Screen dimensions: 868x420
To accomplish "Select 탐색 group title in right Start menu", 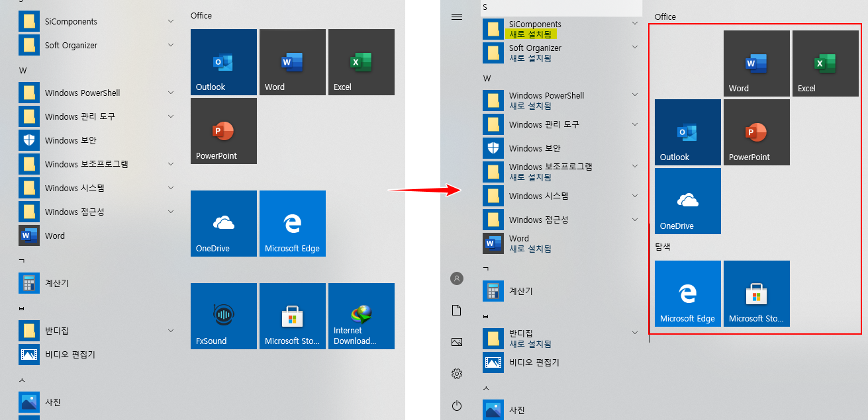I will coord(663,247).
